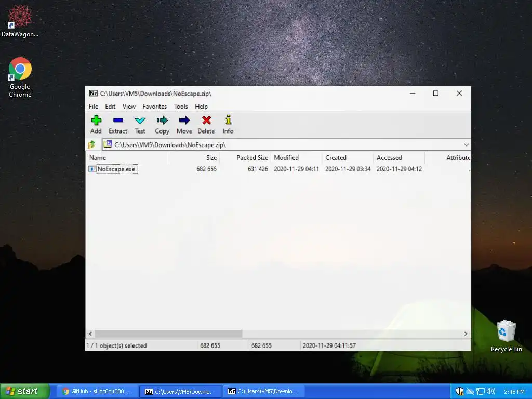
Task: Click created date 2020-11-29 03:34
Action: click(x=348, y=169)
